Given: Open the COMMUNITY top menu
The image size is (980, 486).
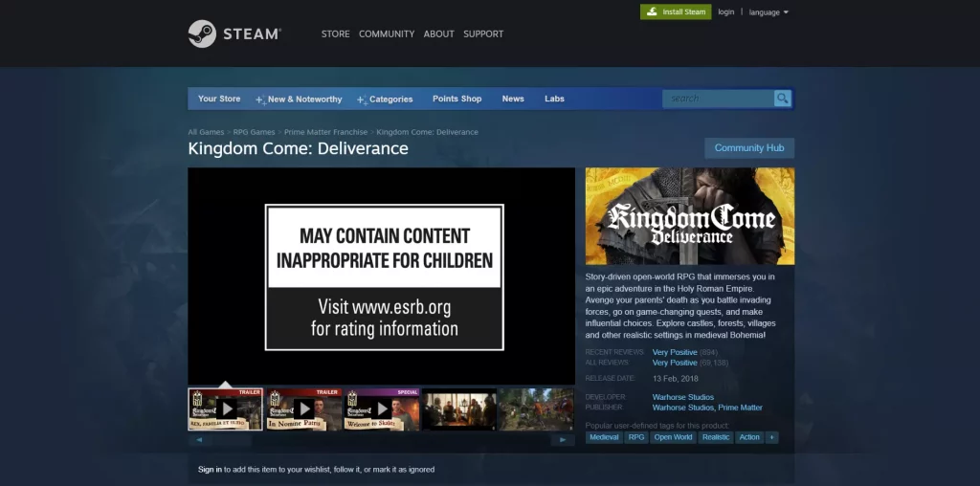Looking at the screenshot, I should pyautogui.click(x=387, y=33).
